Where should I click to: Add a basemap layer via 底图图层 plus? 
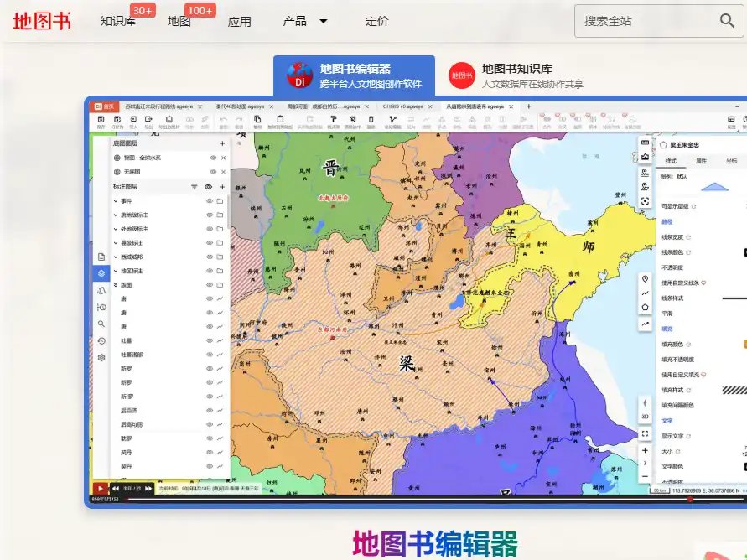(x=222, y=143)
